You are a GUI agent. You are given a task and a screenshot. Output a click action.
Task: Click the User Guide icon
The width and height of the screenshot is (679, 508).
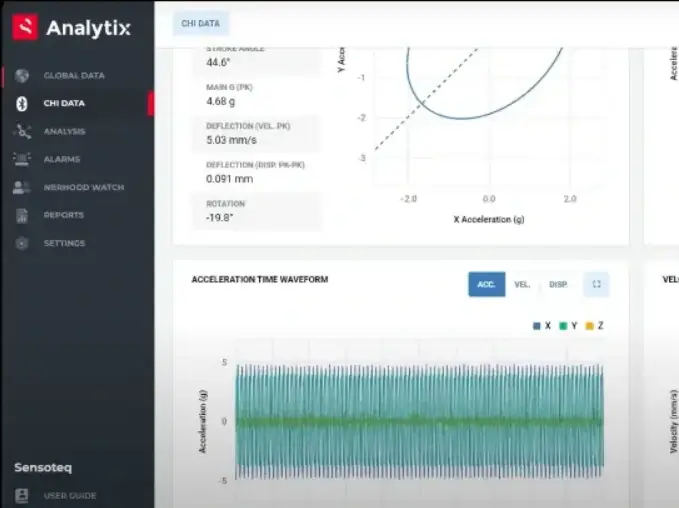point(22,495)
